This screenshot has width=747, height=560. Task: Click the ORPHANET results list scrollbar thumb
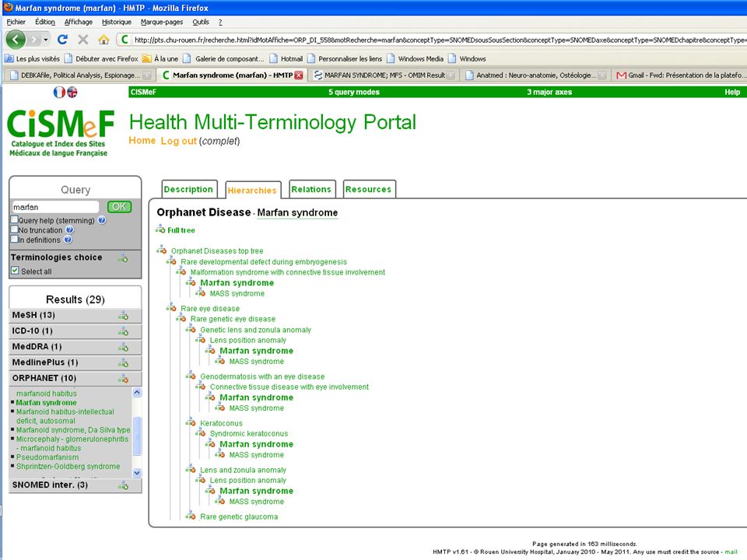(x=137, y=436)
